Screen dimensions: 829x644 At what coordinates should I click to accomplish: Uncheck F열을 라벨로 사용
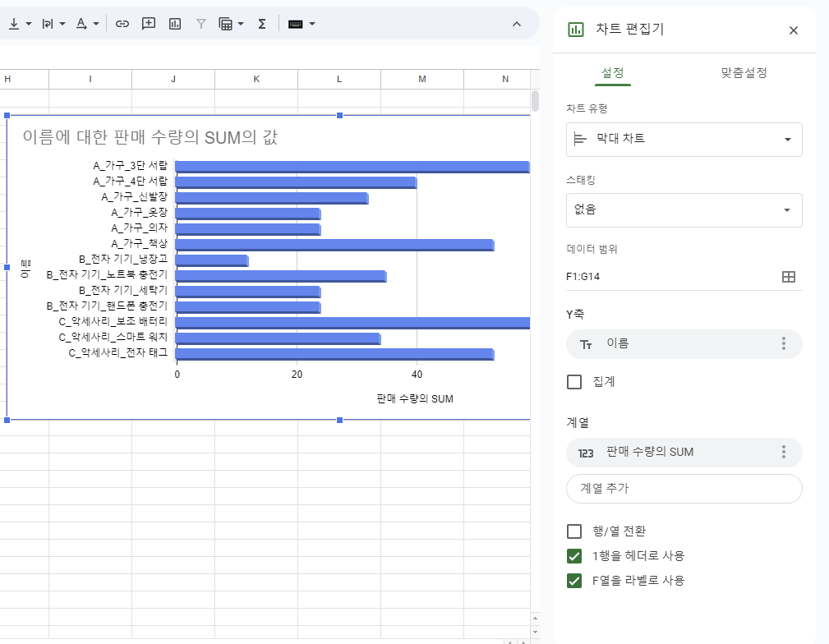coord(574,581)
